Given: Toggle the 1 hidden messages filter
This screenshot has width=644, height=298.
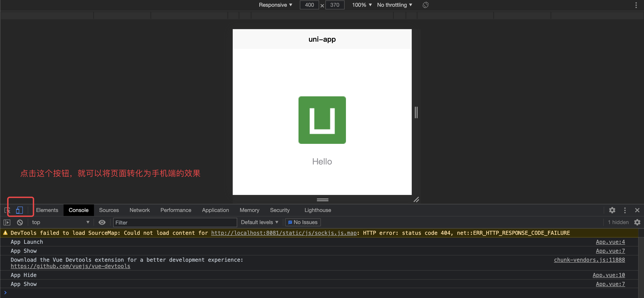Looking at the screenshot, I should (x=616, y=222).
